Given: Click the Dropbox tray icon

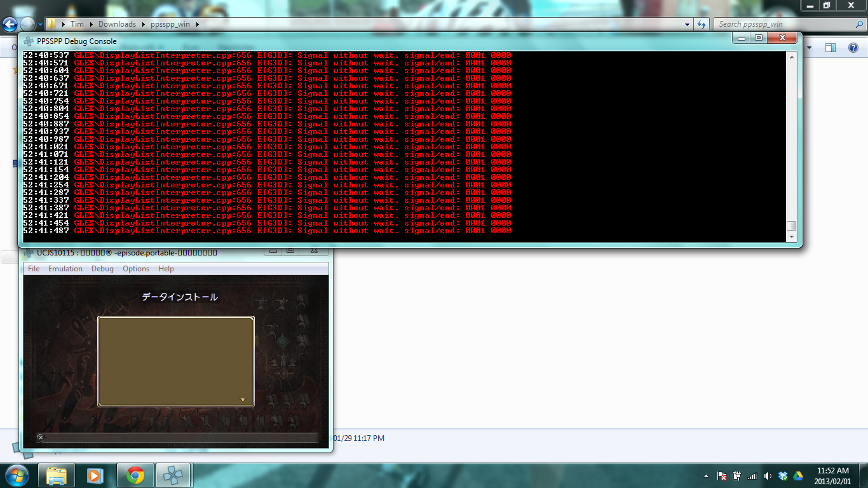Looking at the screenshot, I should pos(783,476).
